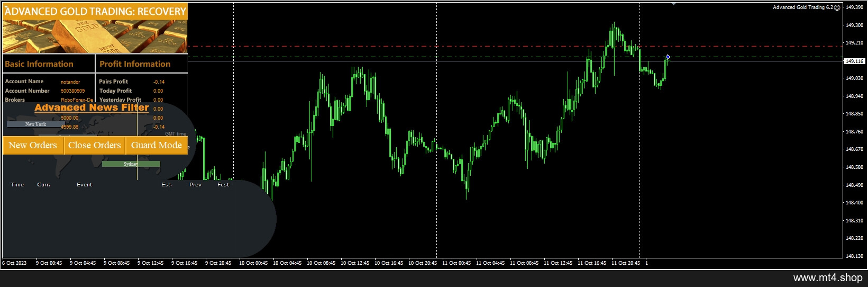Click the smiley face EA status icon
Viewport: 868px width, 287px height.
tap(837, 7)
